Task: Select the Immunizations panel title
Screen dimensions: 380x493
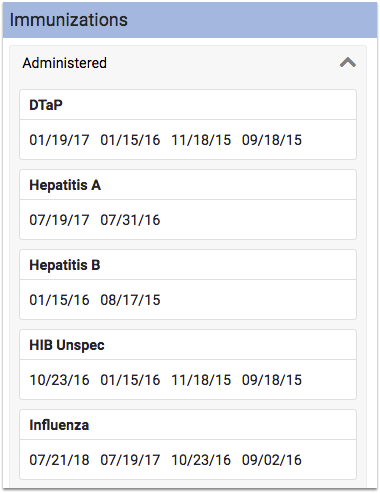Action: 69,20
